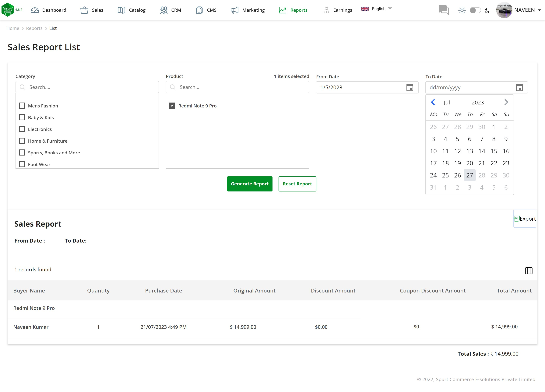Open the CRM menu

pyautogui.click(x=170, y=10)
